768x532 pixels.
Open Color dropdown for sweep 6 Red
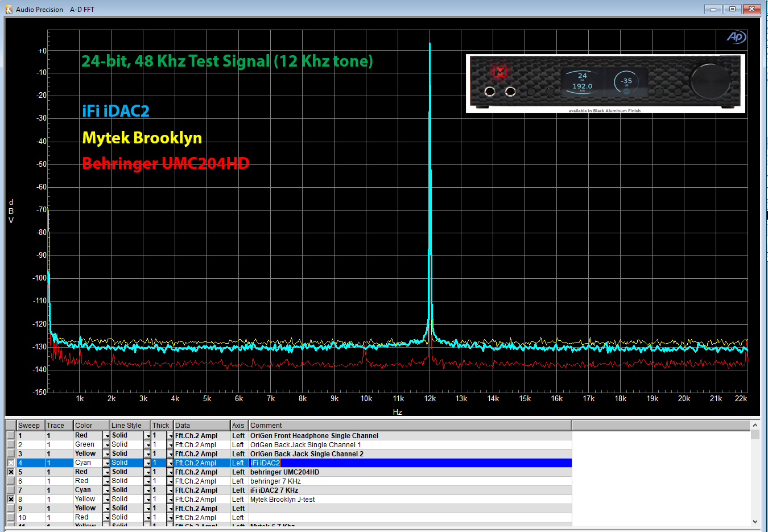106,481
